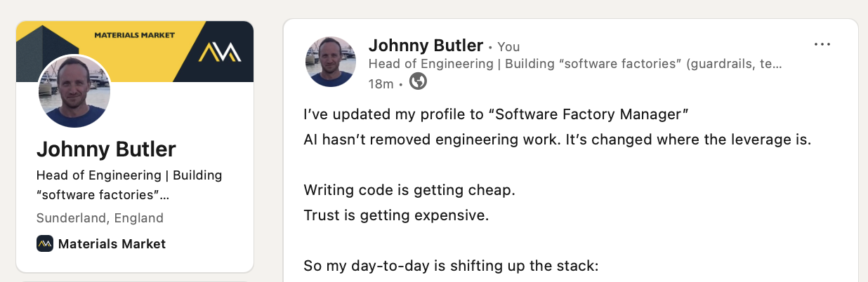868x282 pixels.
Task: Click the Sunderland, England location text
Action: click(100, 218)
